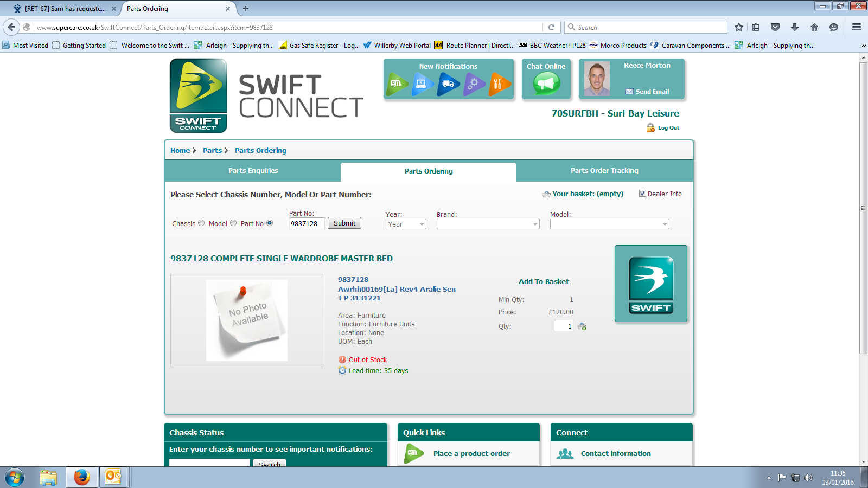Screen dimensions: 868x488
Task: Start a chat via the megaphone bubble icon
Action: (x=546, y=84)
